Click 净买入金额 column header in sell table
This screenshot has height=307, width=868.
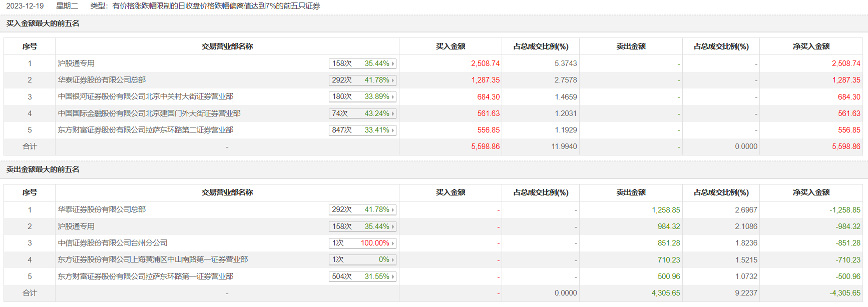pos(811,192)
